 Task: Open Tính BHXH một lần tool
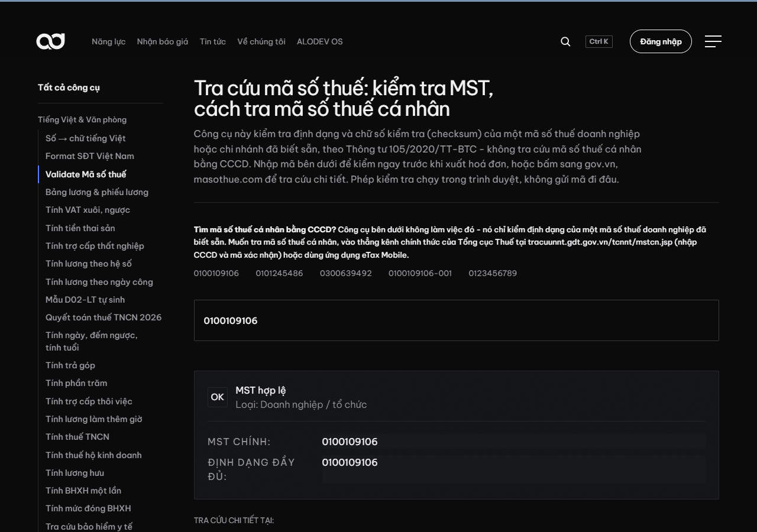point(83,491)
